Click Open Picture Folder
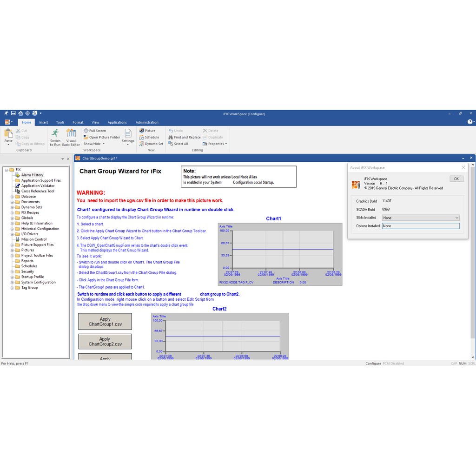 pyautogui.click(x=102, y=137)
